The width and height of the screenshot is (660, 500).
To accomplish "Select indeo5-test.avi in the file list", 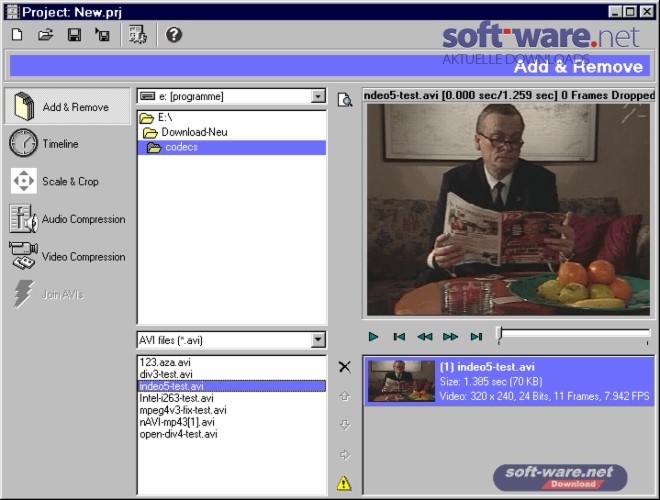I will click(x=232, y=386).
